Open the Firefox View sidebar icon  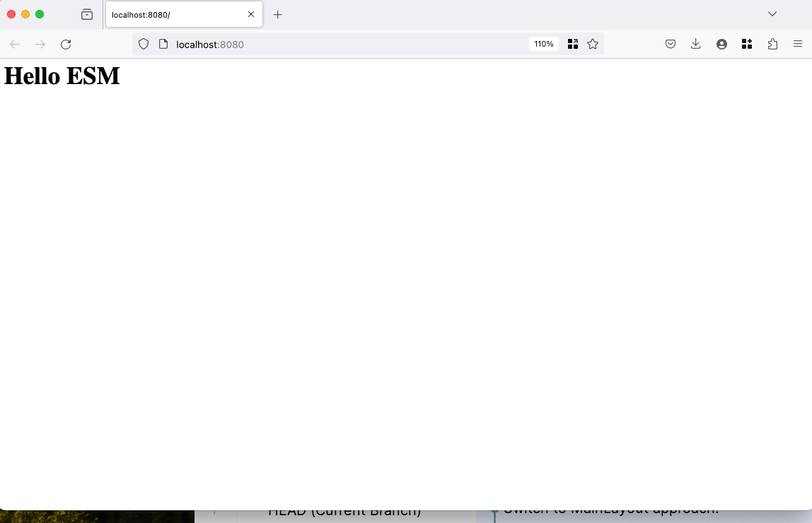(87, 14)
